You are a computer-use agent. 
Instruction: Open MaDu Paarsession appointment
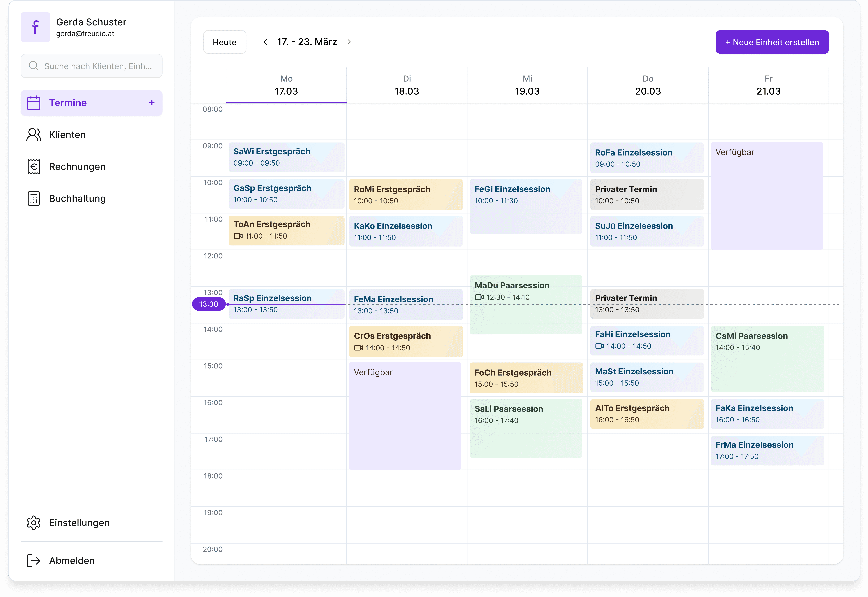click(526, 305)
